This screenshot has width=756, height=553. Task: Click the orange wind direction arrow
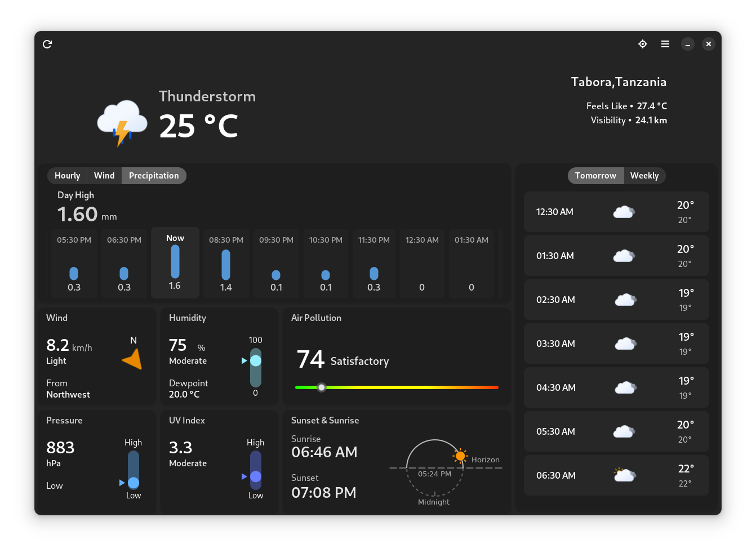pyautogui.click(x=132, y=360)
